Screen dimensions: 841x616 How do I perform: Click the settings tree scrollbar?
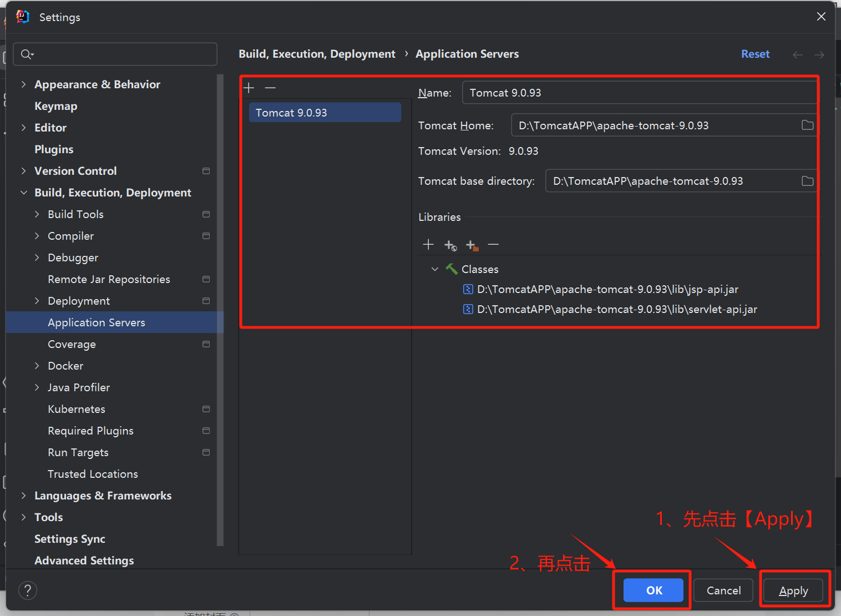point(220,310)
